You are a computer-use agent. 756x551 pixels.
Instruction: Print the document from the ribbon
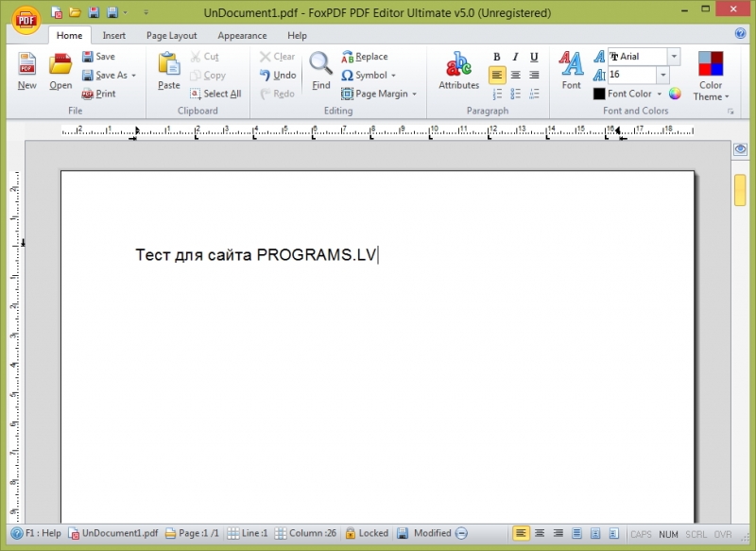(99, 94)
